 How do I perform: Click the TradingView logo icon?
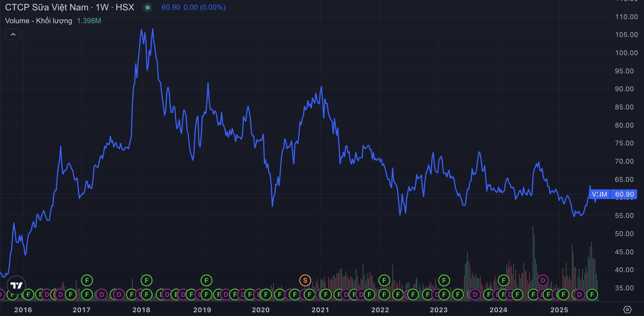16,285
